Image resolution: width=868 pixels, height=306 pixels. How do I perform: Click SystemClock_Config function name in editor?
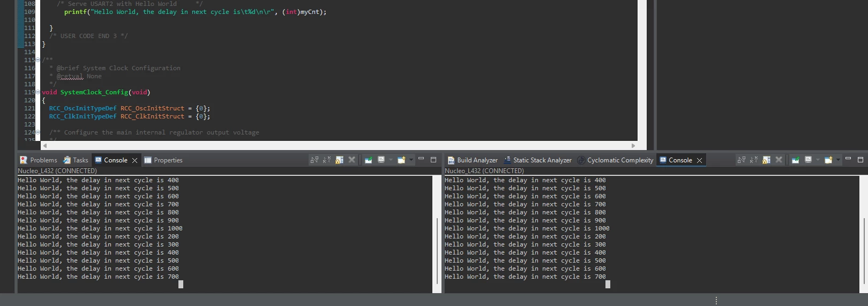coord(94,92)
